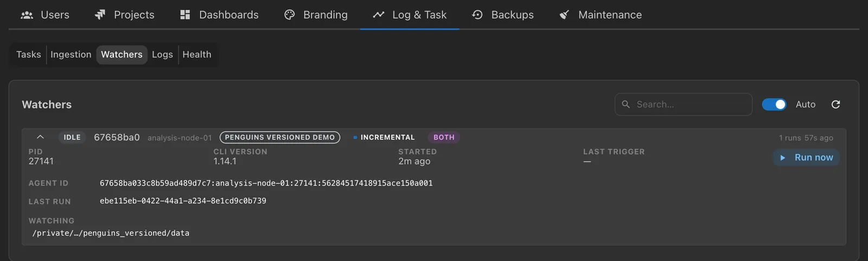Click the search magnifier icon
The image size is (868, 261).
pos(626,104)
